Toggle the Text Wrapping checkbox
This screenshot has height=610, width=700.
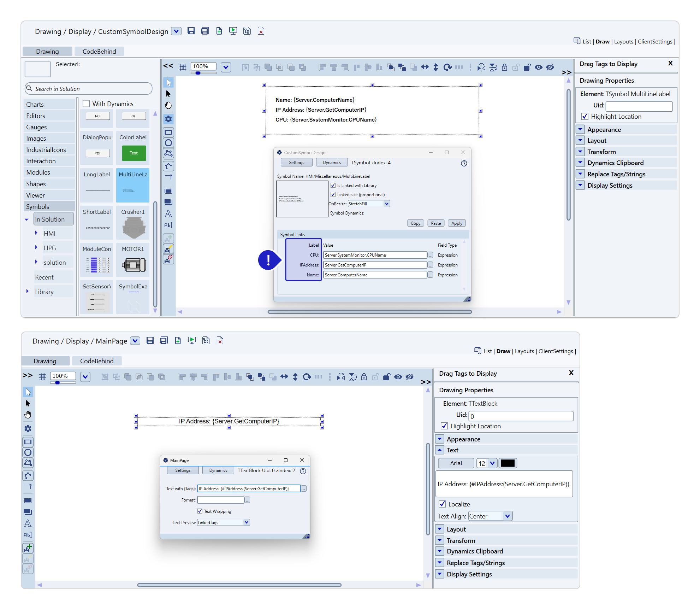pos(200,511)
